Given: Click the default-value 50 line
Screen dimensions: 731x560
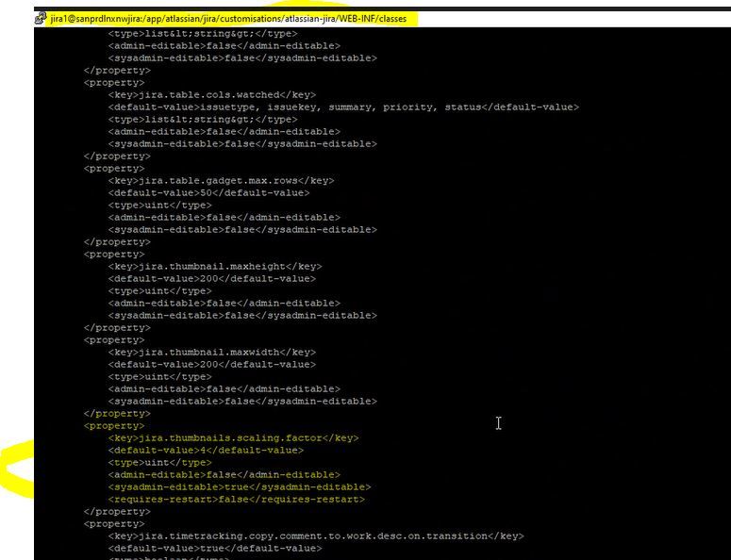Looking at the screenshot, I should point(208,193).
